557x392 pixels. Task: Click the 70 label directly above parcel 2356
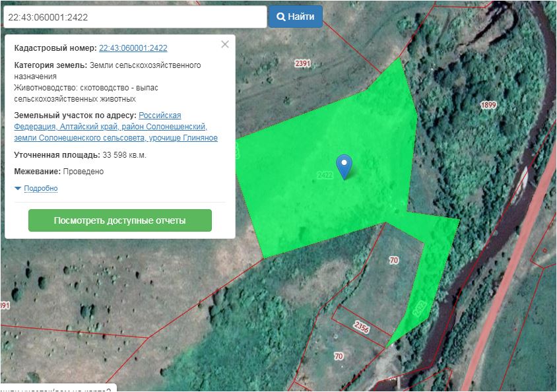[394, 261]
